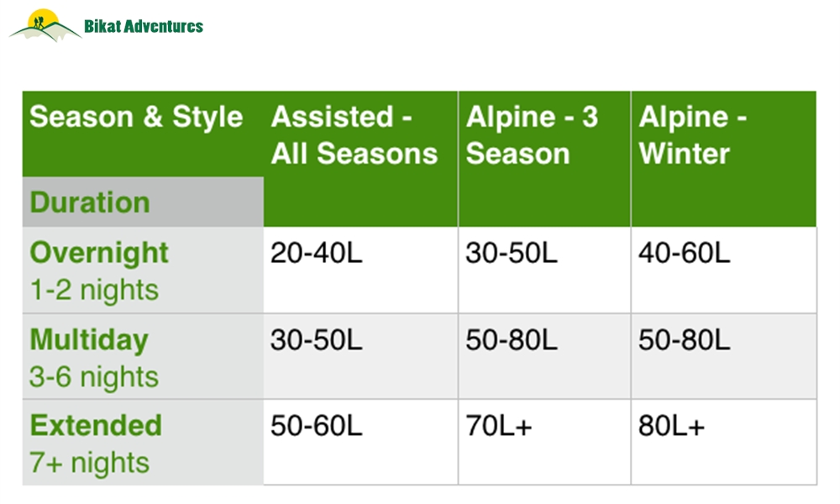The width and height of the screenshot is (840, 504).
Task: Click the Multiday 3-6 nights row label
Action: pyautogui.click(x=143, y=357)
